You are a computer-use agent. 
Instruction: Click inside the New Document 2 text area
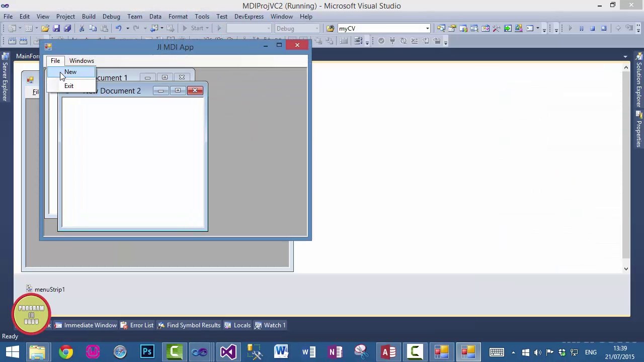coord(133,162)
